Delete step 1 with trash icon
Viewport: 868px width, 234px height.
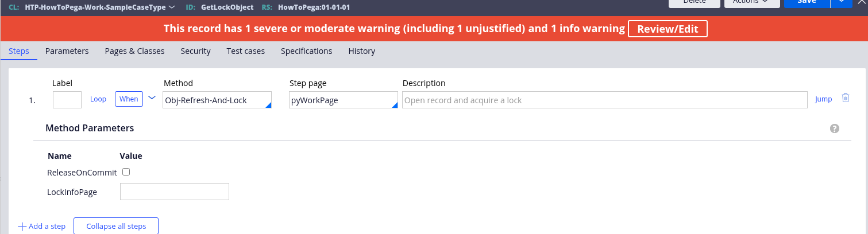pyautogui.click(x=845, y=98)
